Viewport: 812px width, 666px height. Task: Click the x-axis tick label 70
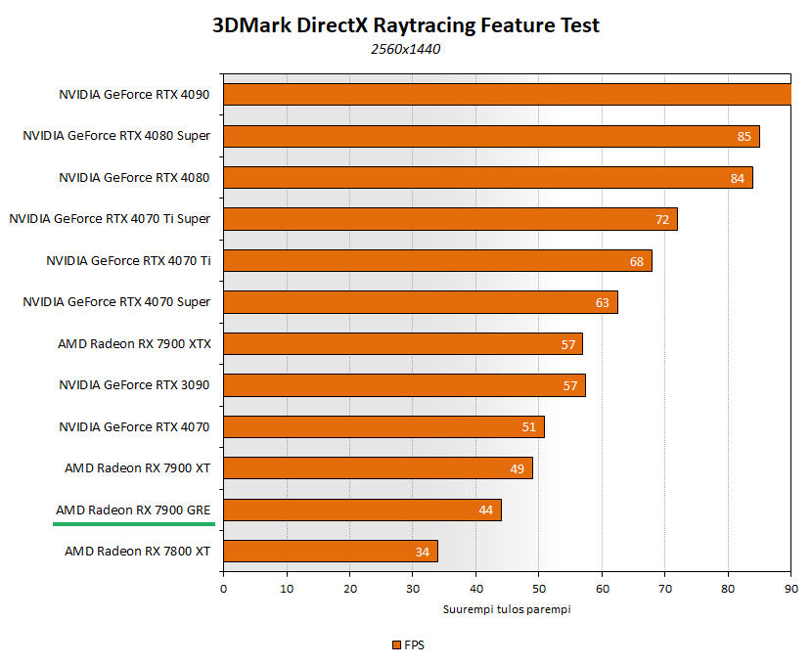tap(665, 589)
